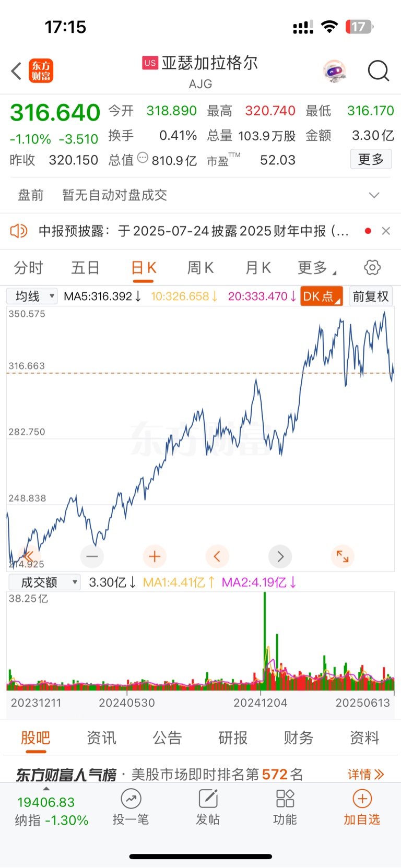Image resolution: width=401 pixels, height=868 pixels.
Task: Tap smiley icon beside 总值
Action: (x=143, y=158)
